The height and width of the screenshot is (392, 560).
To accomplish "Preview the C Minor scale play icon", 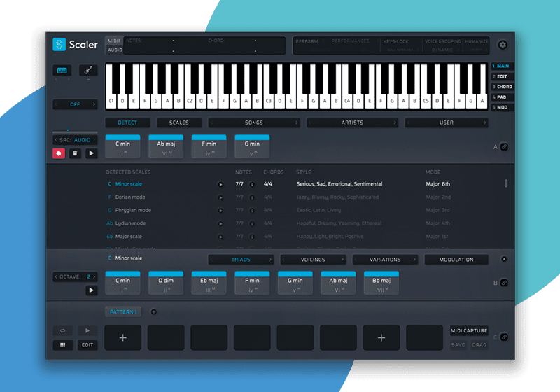I will click(220, 184).
